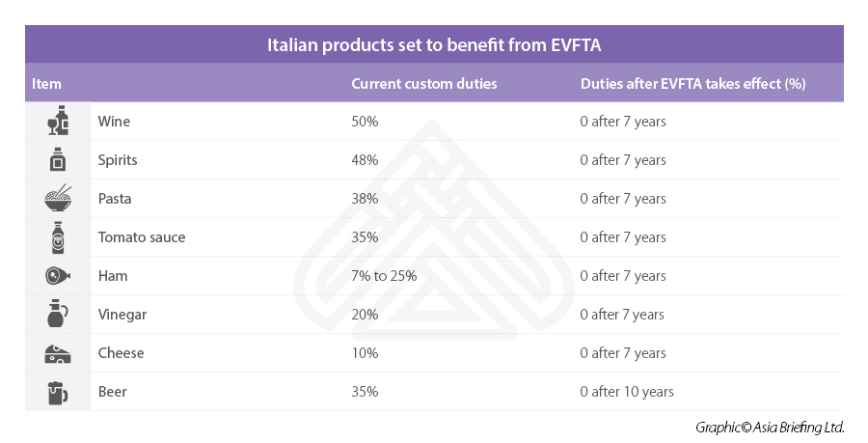Click the 'Current custom duties' column header

click(x=424, y=84)
